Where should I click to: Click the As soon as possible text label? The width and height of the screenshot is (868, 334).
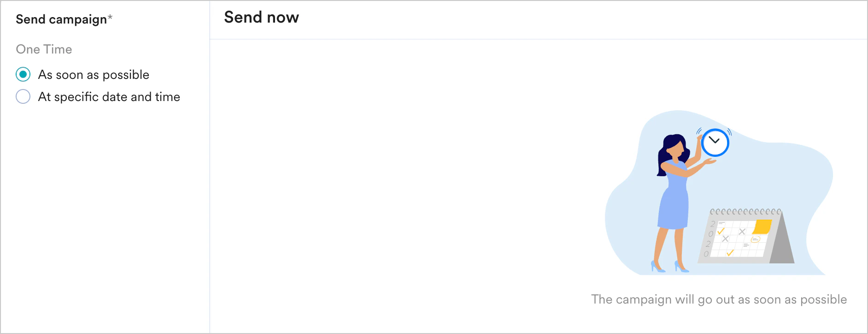coord(94,74)
